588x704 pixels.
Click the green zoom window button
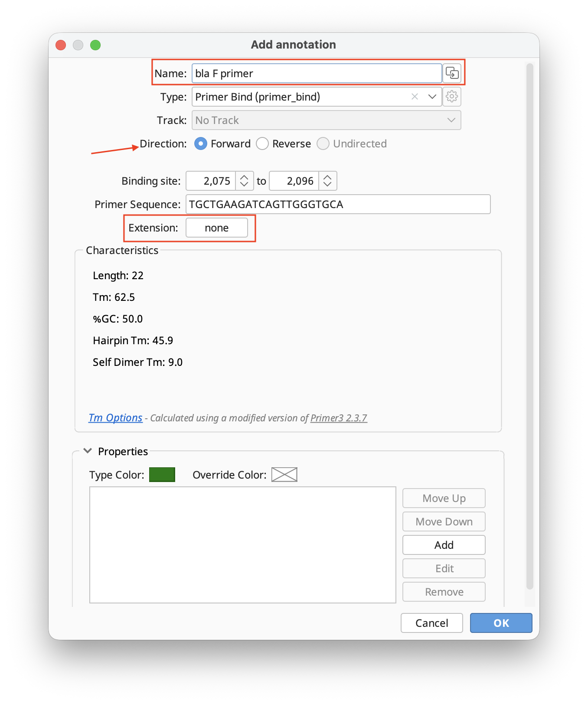pyautogui.click(x=95, y=45)
